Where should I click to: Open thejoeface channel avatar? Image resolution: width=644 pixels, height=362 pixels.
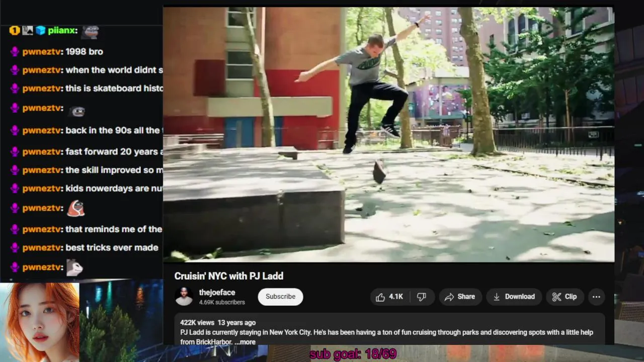(184, 297)
